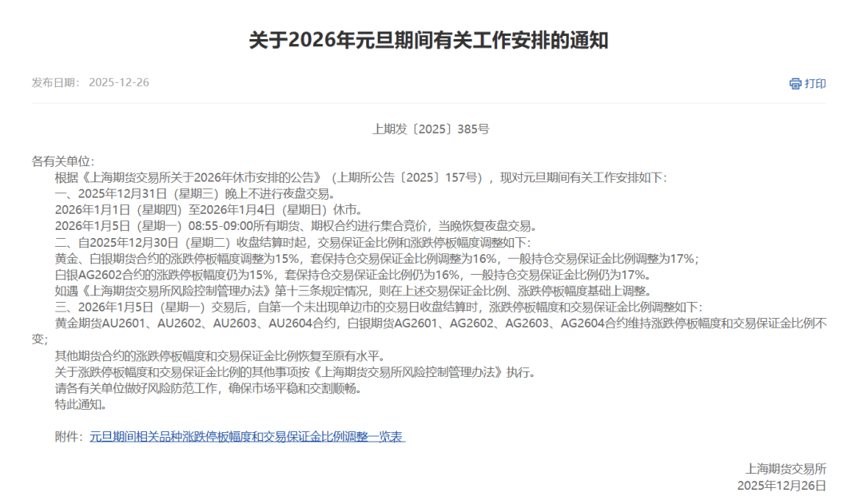Viewport: 863px width, 504px height.
Task: Click the 发布日期 label
Action: click(x=56, y=83)
